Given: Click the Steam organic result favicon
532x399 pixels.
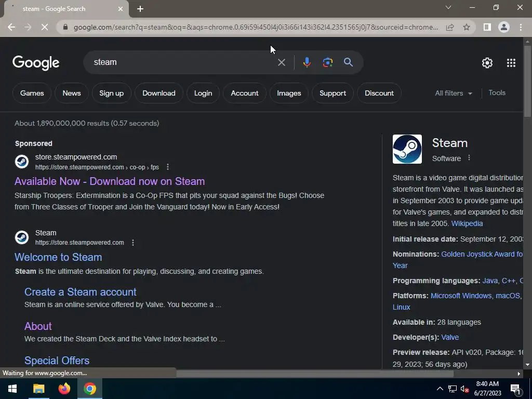Looking at the screenshot, I should pyautogui.click(x=22, y=237).
